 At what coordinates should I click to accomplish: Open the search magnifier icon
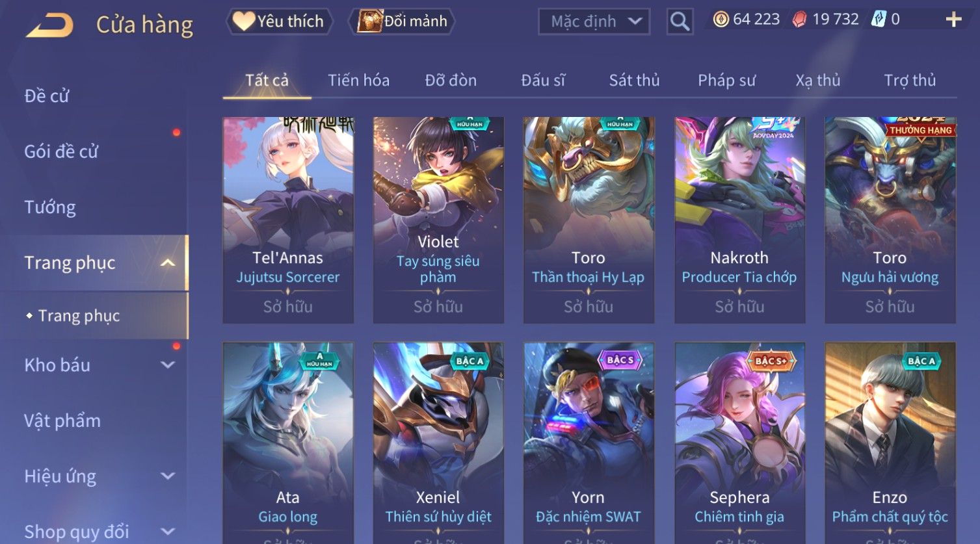click(680, 21)
